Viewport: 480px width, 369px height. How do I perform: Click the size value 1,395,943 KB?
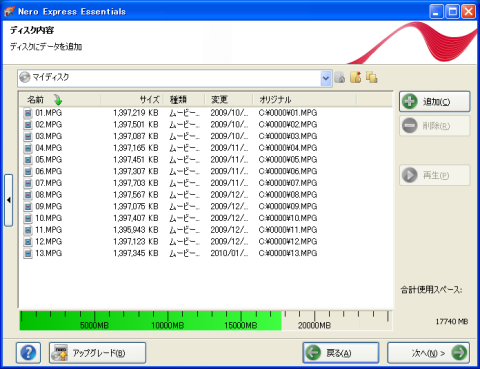tap(136, 230)
